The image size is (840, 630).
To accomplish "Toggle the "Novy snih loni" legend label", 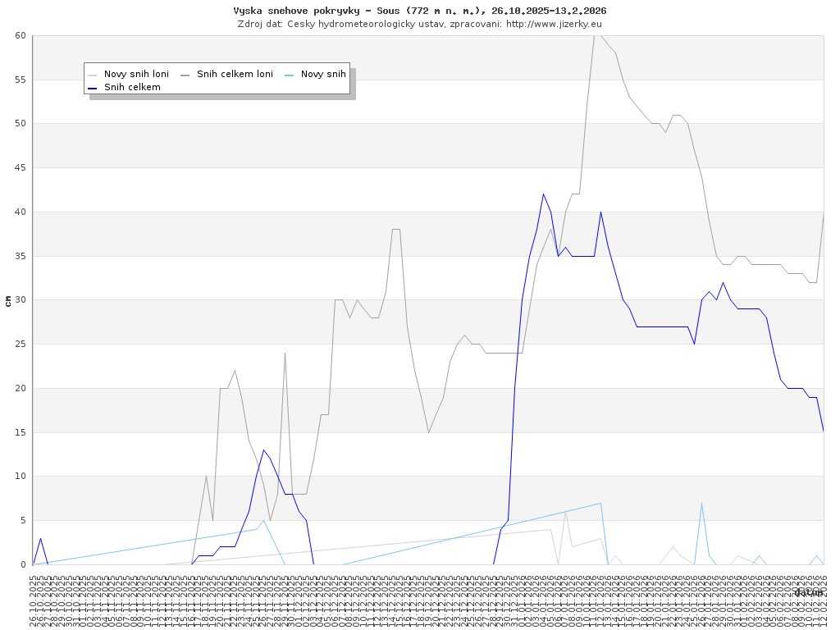I will coord(136,74).
